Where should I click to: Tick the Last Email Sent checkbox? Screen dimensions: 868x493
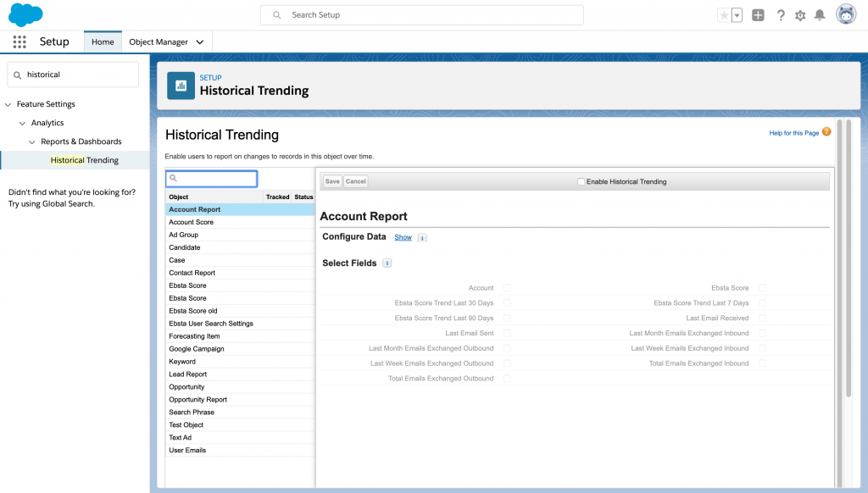(507, 333)
